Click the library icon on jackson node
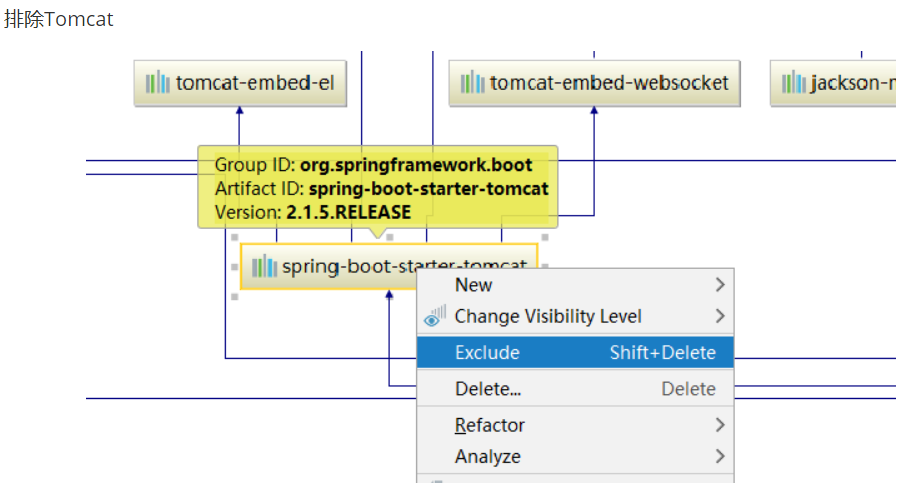This screenshot has height=494, width=904. pos(793,83)
